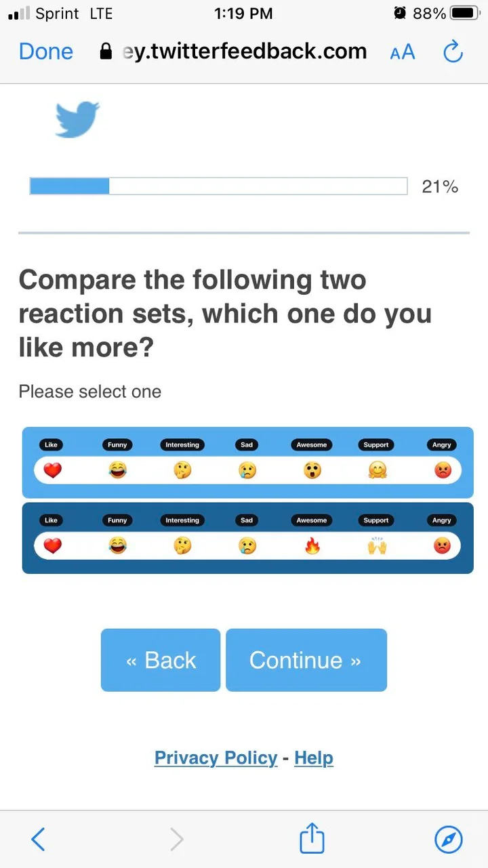Image resolution: width=488 pixels, height=868 pixels.
Task: Tap the Twitter bird logo
Action: (x=77, y=120)
